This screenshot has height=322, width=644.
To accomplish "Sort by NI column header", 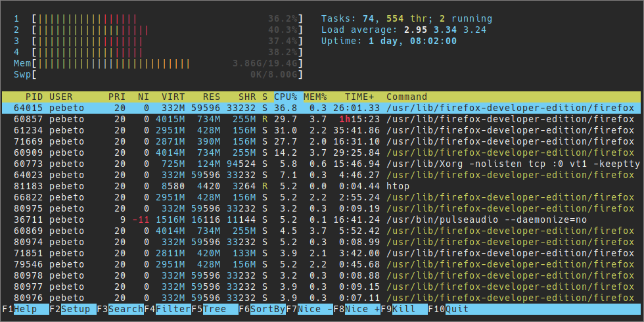I will pyautogui.click(x=143, y=97).
